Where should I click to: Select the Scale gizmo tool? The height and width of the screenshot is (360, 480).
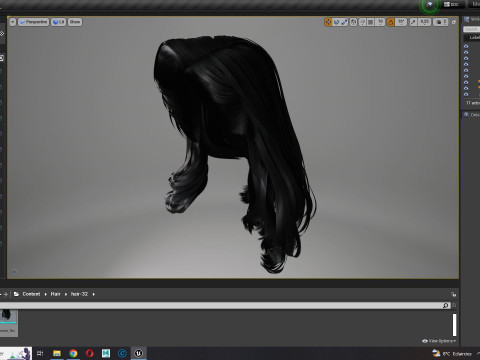344,22
